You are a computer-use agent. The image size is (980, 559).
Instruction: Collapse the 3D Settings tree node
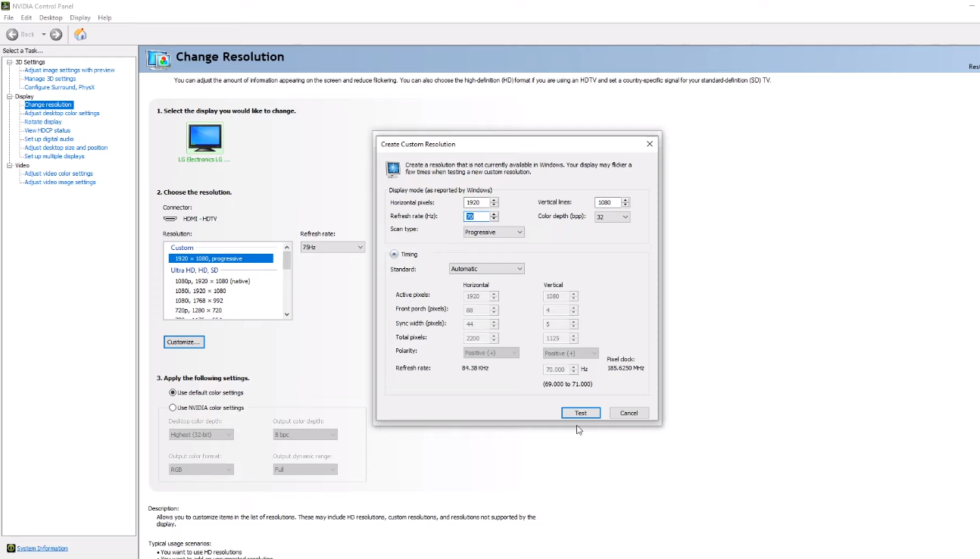(9, 62)
